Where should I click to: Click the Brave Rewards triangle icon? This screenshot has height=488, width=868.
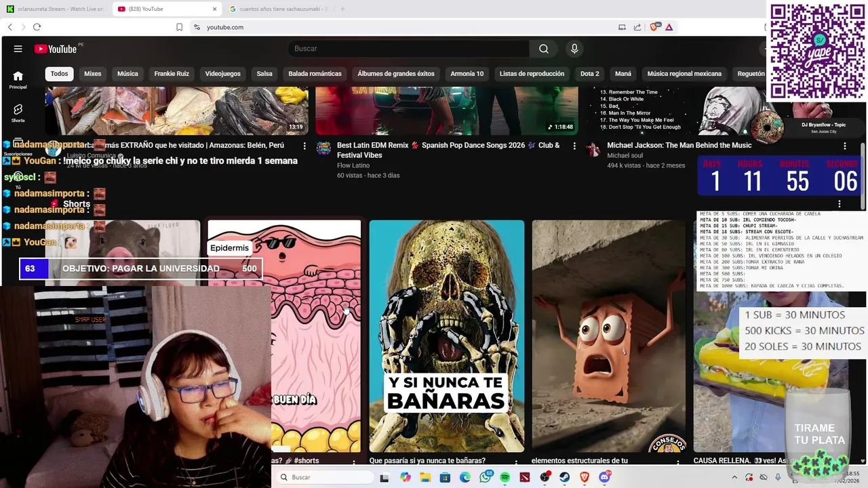coord(669,27)
